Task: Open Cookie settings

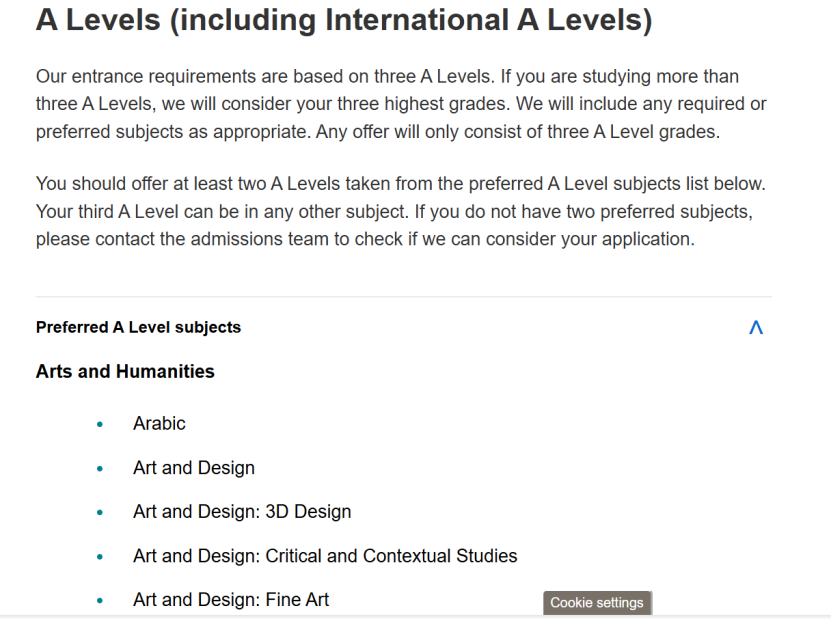Action: pos(597,603)
